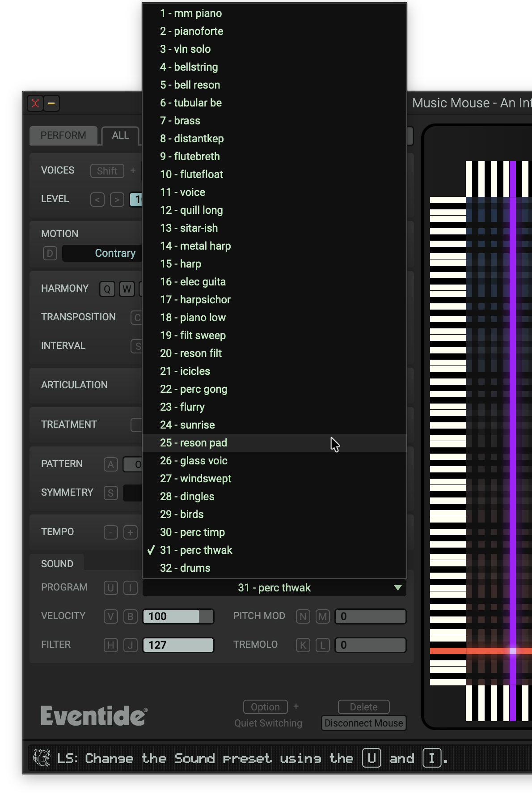Click the VELOCITY slider showing 100
Screen dimensions: 532x799
(178, 616)
